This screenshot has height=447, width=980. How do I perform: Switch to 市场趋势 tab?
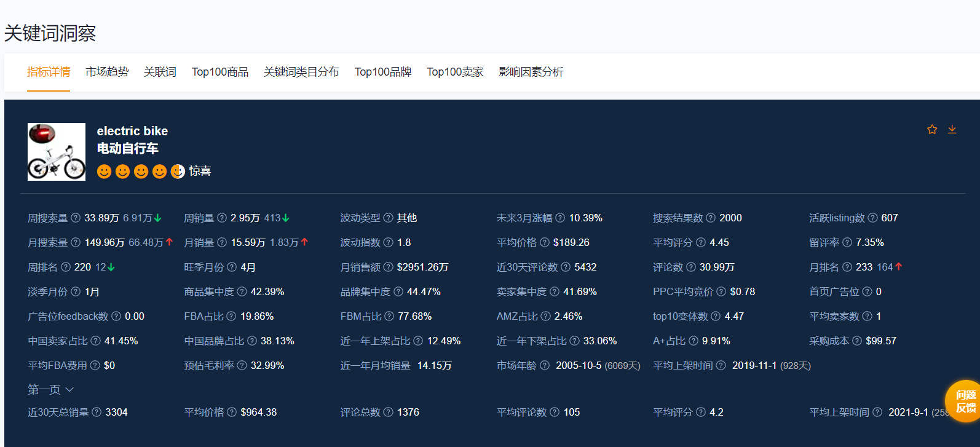107,72
